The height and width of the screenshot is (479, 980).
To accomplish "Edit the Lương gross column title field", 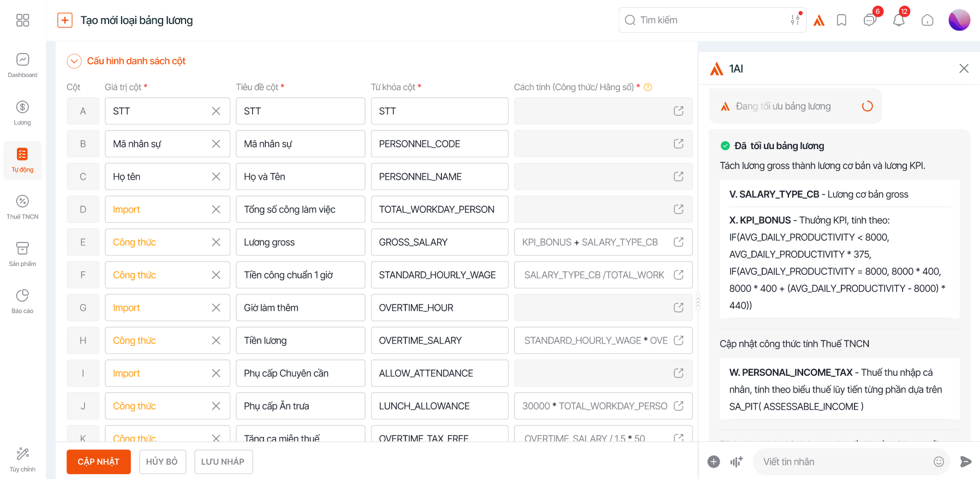I will tap(301, 242).
